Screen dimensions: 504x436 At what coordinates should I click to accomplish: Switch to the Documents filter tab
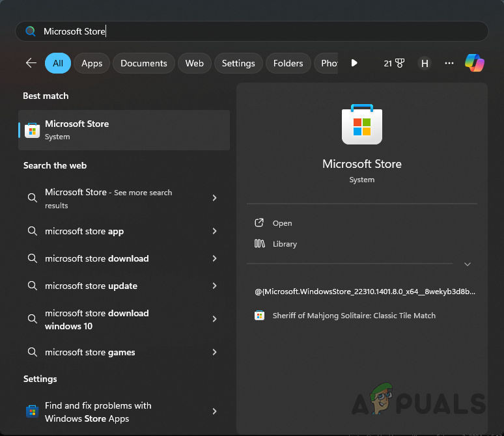[x=144, y=63]
